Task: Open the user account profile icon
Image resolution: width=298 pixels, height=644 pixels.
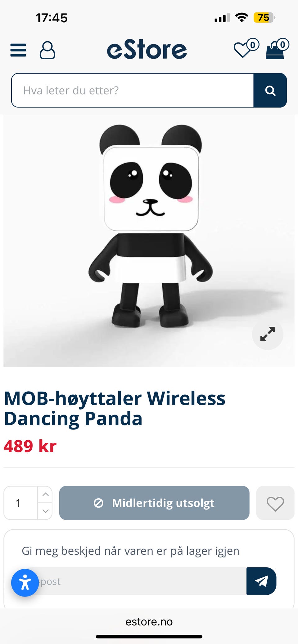Action: (47, 50)
